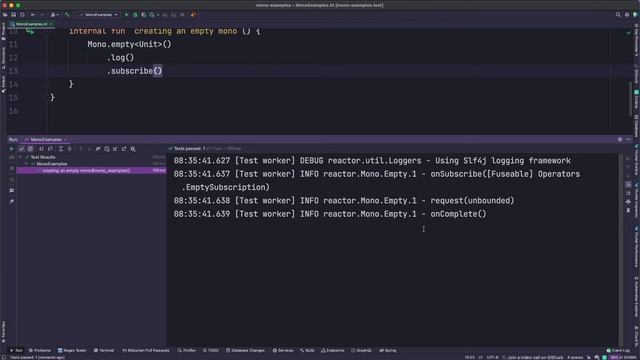
Task: Run configuration with the green play icon
Action: (x=127, y=15)
